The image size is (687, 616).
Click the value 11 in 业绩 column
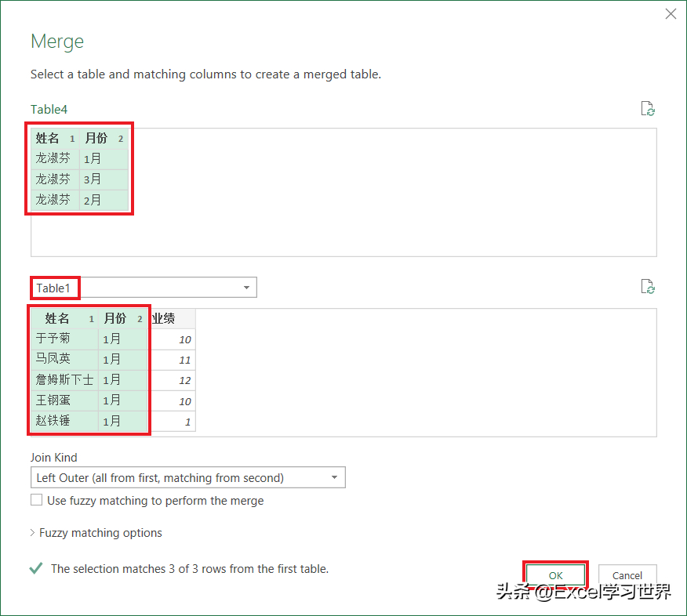click(173, 360)
